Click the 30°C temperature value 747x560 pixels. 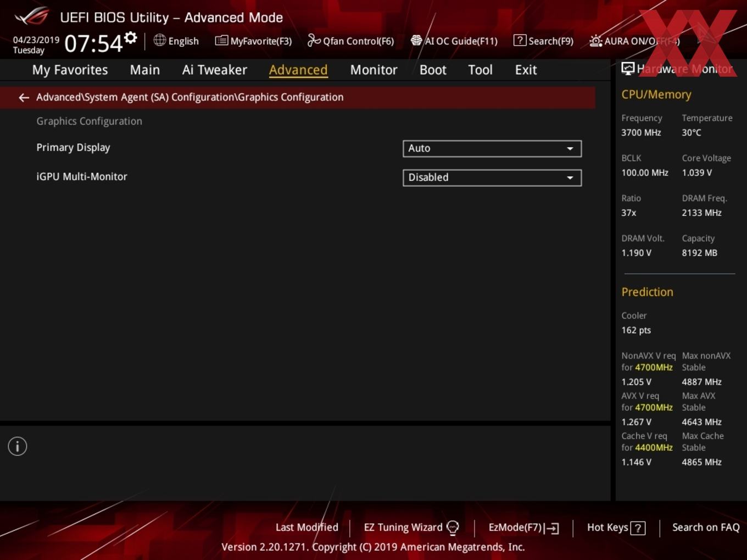pyautogui.click(x=692, y=132)
